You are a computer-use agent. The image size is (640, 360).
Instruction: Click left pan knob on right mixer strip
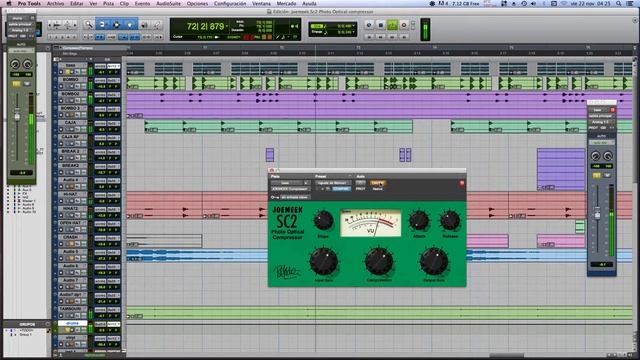[x=595, y=156]
